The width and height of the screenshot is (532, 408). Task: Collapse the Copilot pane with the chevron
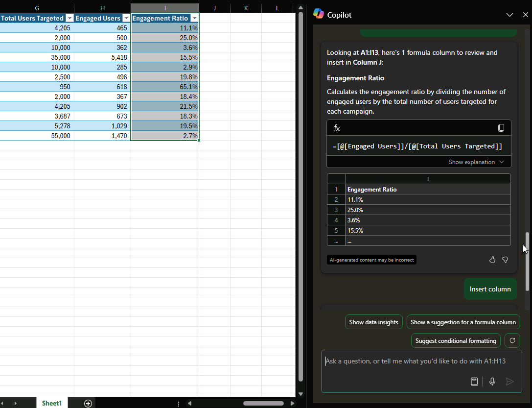click(509, 15)
